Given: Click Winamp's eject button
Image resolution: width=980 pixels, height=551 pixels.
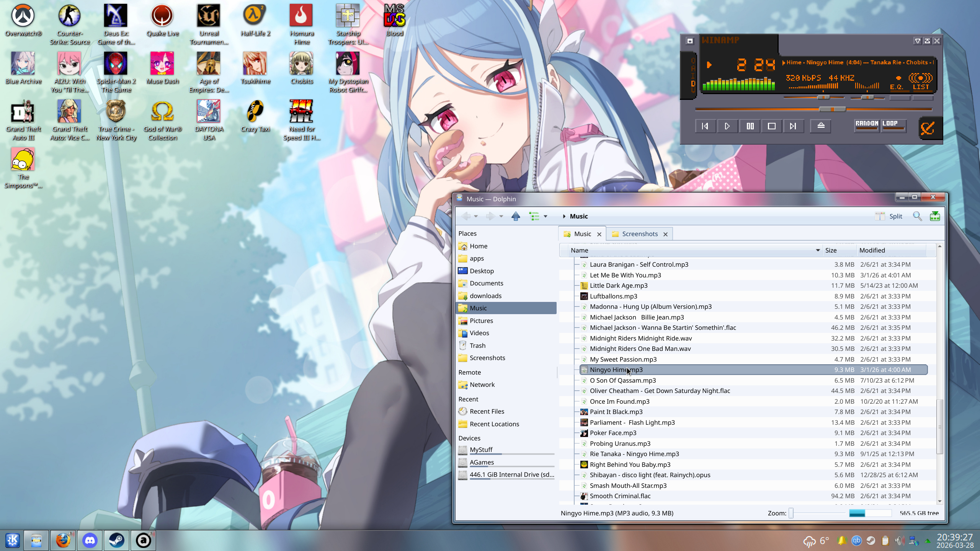Looking at the screenshot, I should click(821, 126).
